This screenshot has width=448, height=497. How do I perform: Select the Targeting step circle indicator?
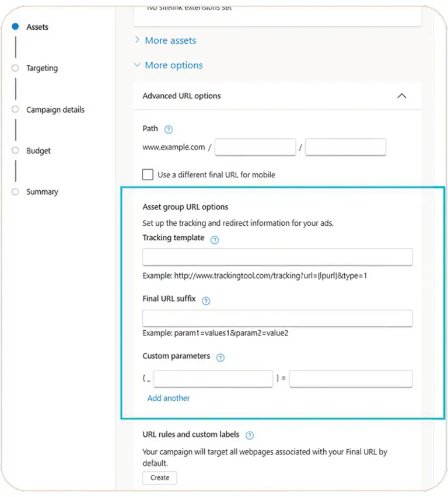(15, 68)
